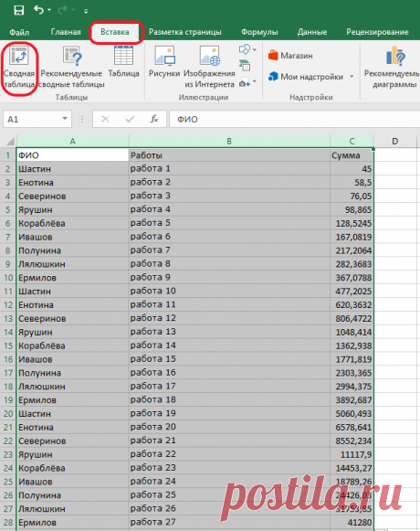The width and height of the screenshot is (420, 531).
Task: Click Кораблёва in row 6
Action: pyautogui.click(x=72, y=223)
